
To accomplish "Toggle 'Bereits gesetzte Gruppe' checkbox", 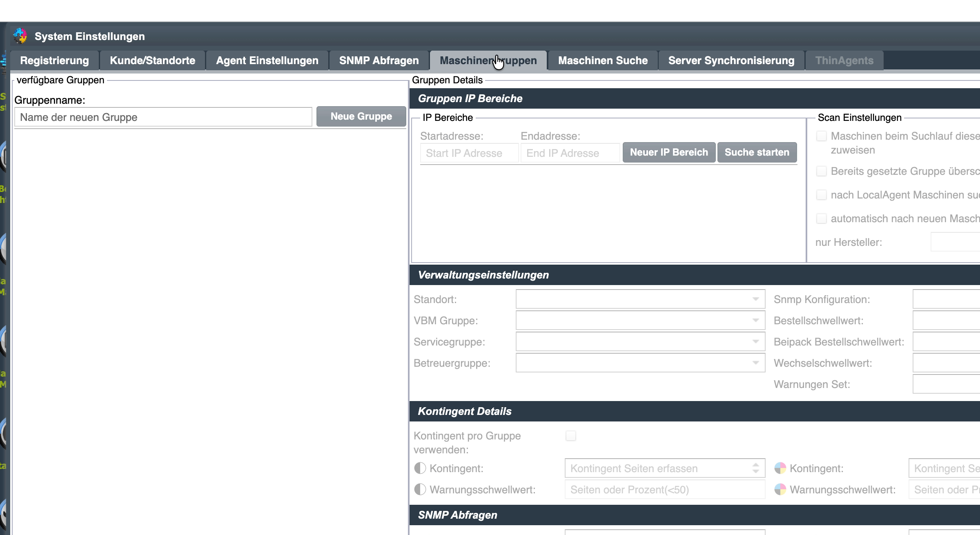I will pos(821,171).
